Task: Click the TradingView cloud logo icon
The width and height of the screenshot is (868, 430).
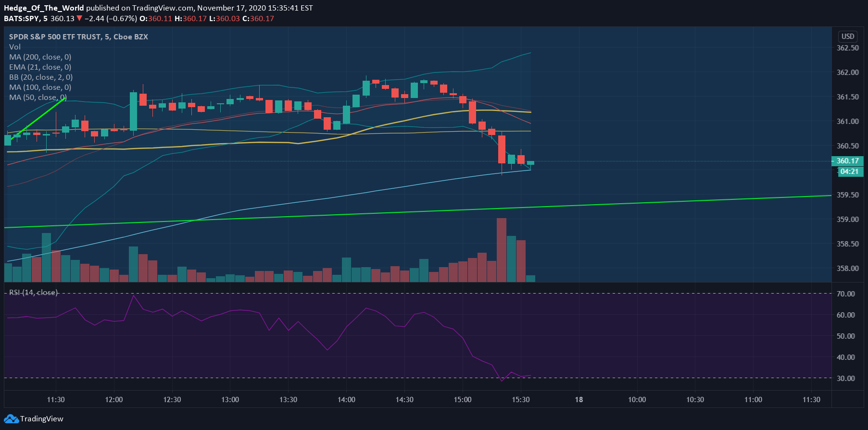Action: 11,419
